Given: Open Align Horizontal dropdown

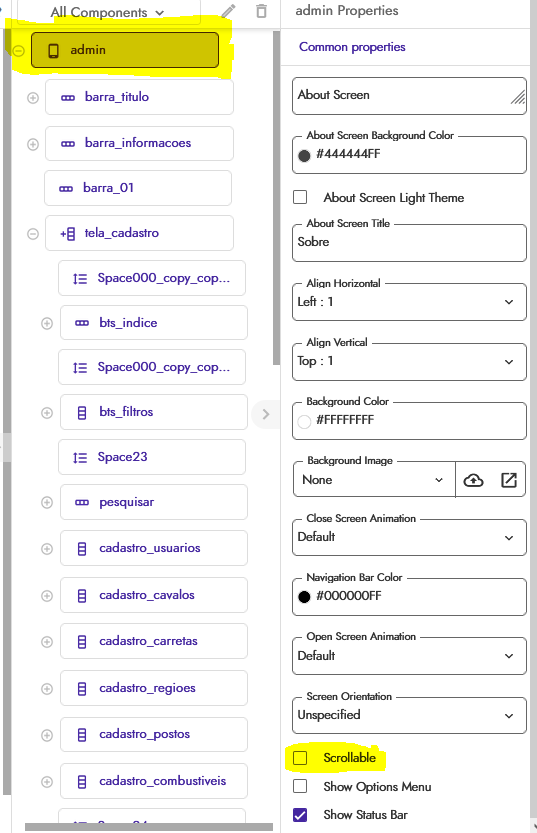Looking at the screenshot, I should 409,302.
